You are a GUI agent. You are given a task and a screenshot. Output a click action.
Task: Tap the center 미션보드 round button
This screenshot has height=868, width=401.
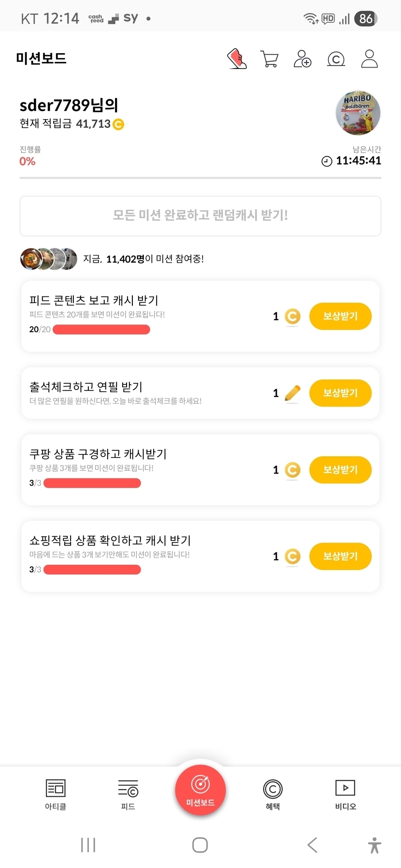200,790
